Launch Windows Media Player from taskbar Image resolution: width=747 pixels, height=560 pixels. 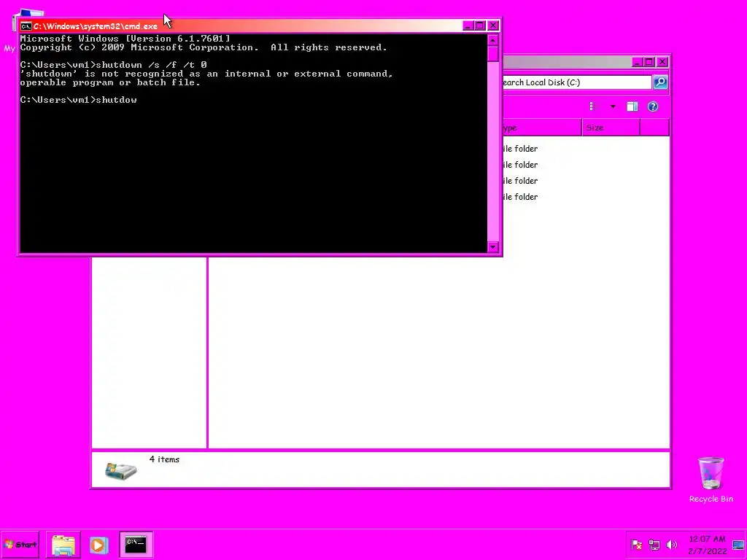pyautogui.click(x=98, y=545)
